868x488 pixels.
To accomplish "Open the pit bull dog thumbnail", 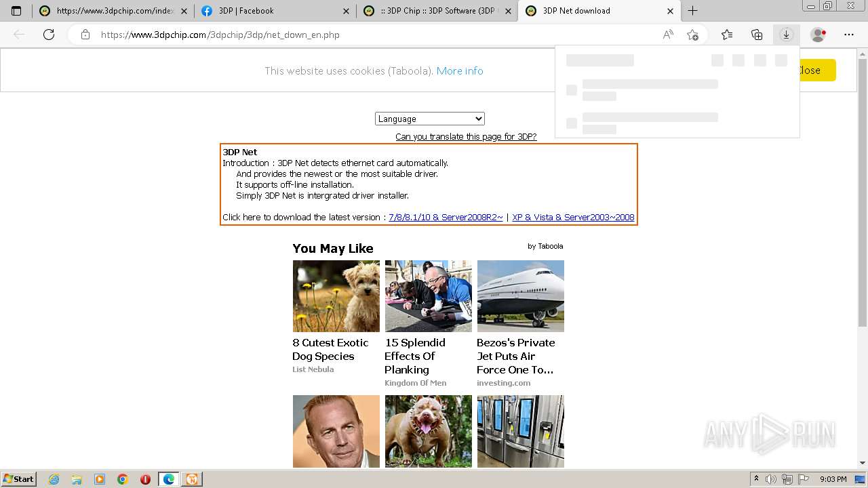I will click(x=429, y=431).
